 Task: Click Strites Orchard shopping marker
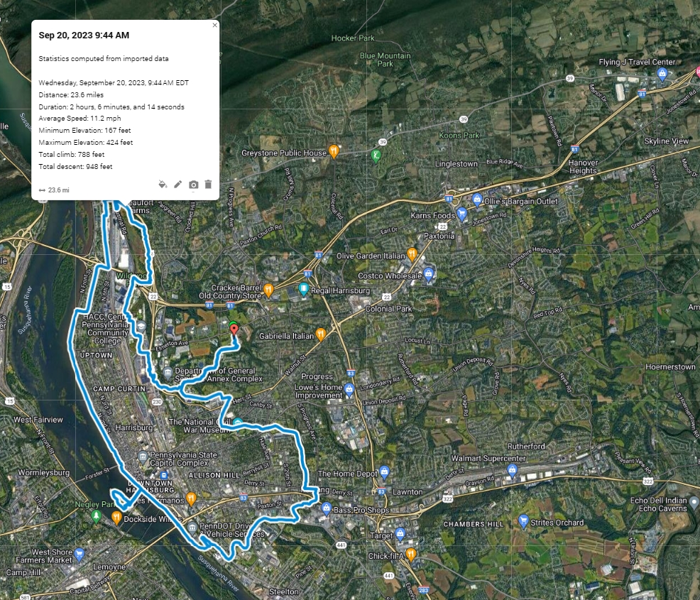[x=524, y=521]
